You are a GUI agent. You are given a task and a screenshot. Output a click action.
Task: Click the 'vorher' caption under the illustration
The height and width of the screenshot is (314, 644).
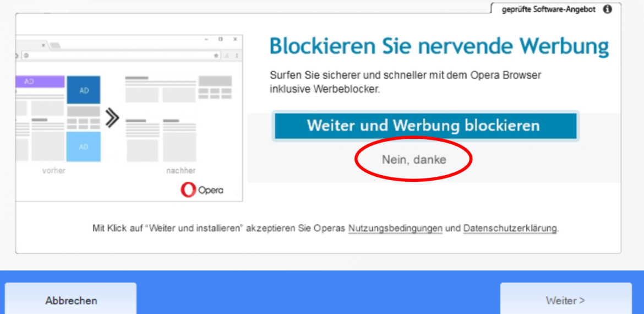click(x=54, y=171)
